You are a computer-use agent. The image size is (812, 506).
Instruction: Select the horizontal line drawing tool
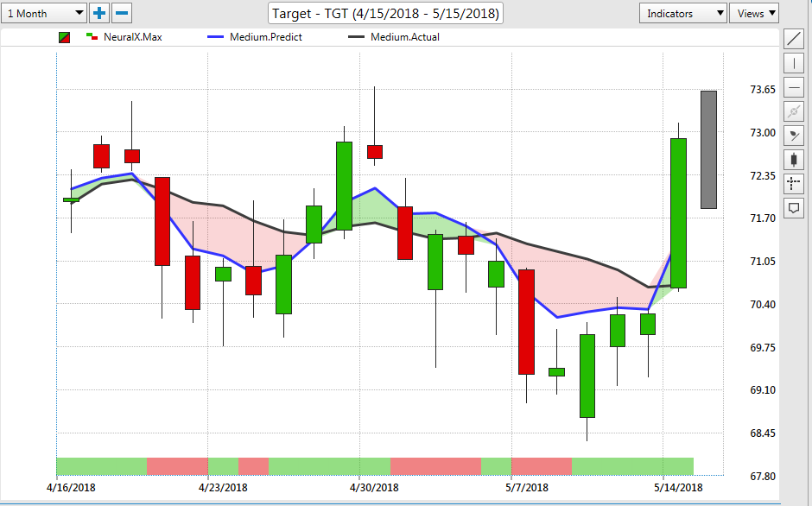[x=793, y=87]
